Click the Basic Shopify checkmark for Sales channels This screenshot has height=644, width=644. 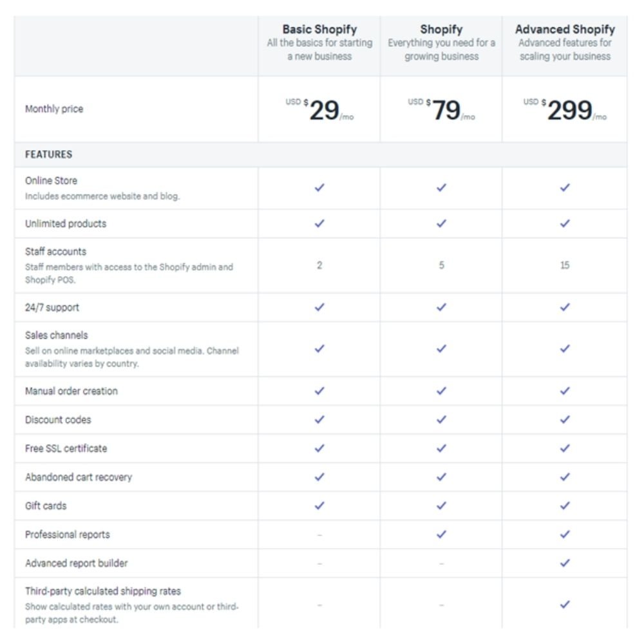pyautogui.click(x=319, y=348)
